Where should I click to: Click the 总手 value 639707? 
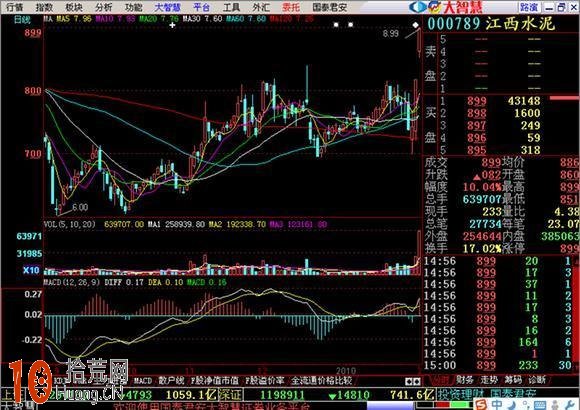tap(482, 199)
